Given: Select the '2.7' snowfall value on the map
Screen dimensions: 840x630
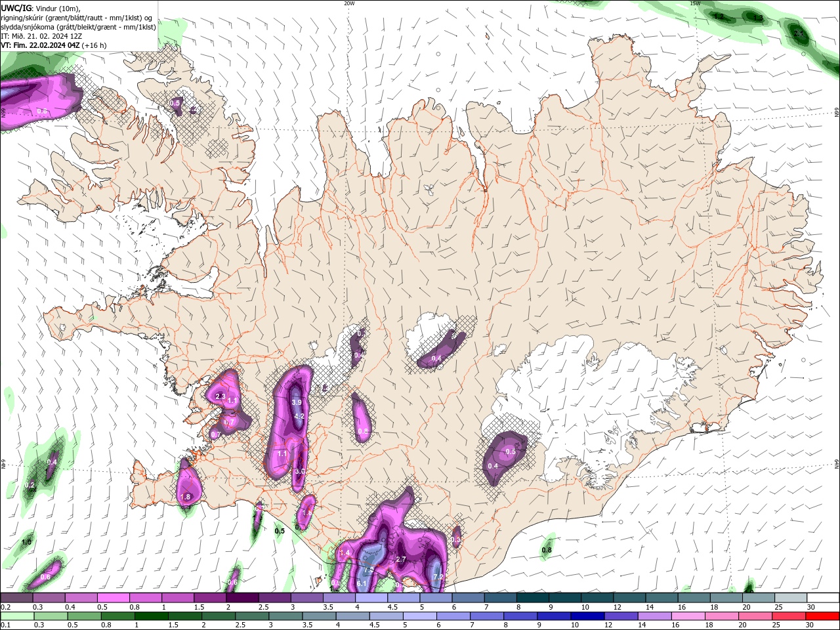Looking at the screenshot, I should (401, 559).
